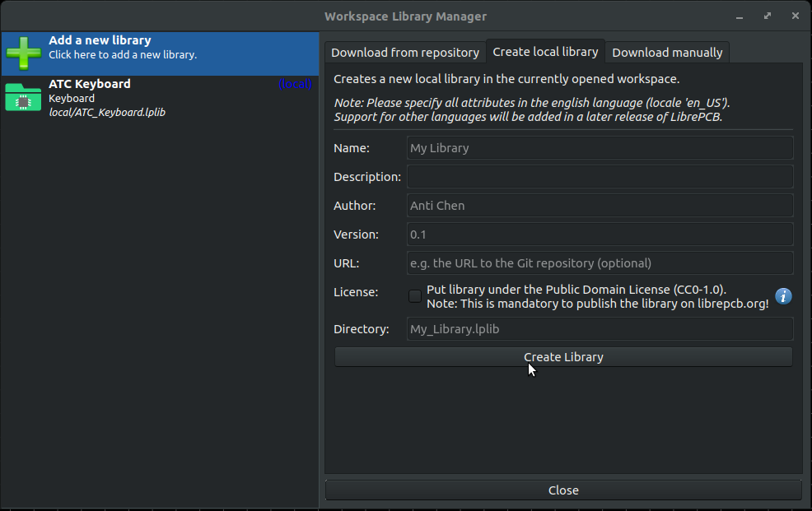Click the 'local/ATC_Keyboard.lplib' path text
812x511 pixels.
(x=107, y=112)
